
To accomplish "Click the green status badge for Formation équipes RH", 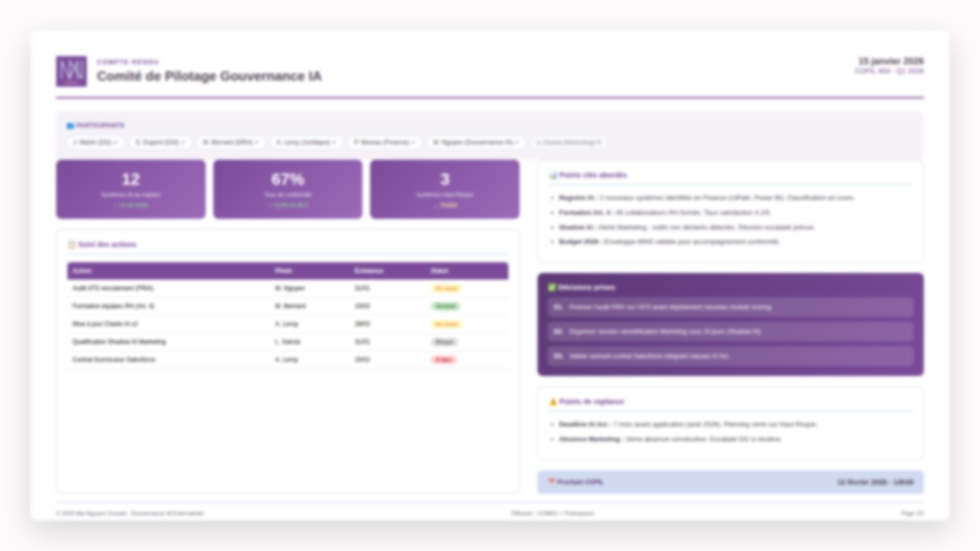I will tap(445, 306).
